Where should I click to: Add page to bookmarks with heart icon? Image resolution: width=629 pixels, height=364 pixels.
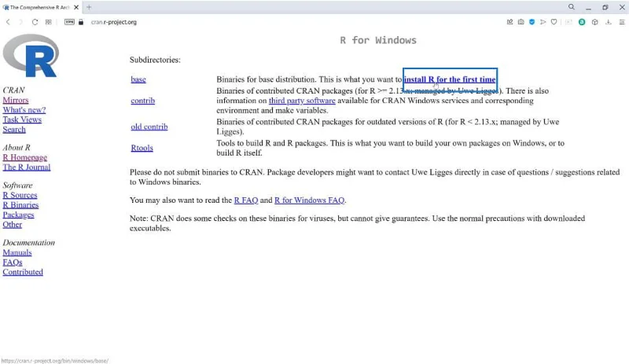coord(554,22)
